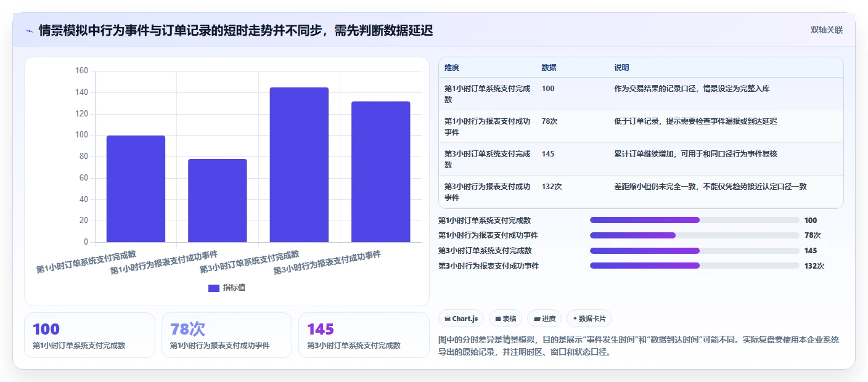
Task: Click table cell 第1小时行为报表支付成功事件
Action: [x=487, y=126]
